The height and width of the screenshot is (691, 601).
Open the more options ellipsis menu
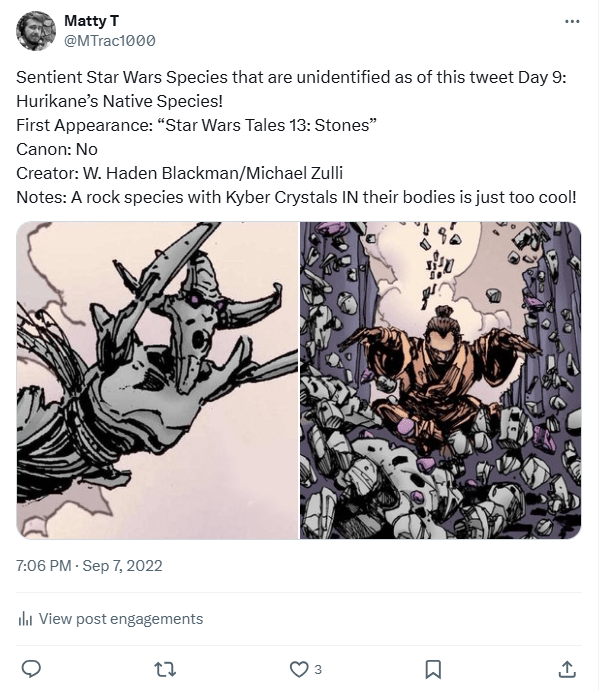click(x=571, y=21)
